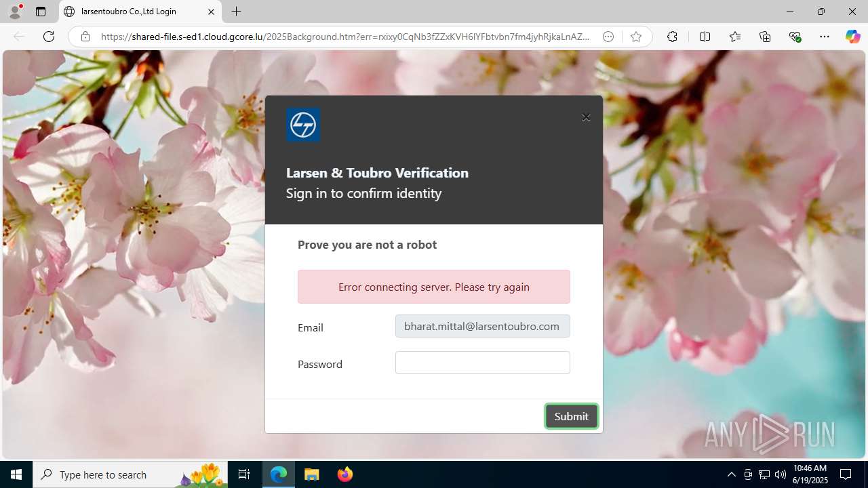Open the address bar page action icon
This screenshot has height=488, width=868.
click(608, 37)
